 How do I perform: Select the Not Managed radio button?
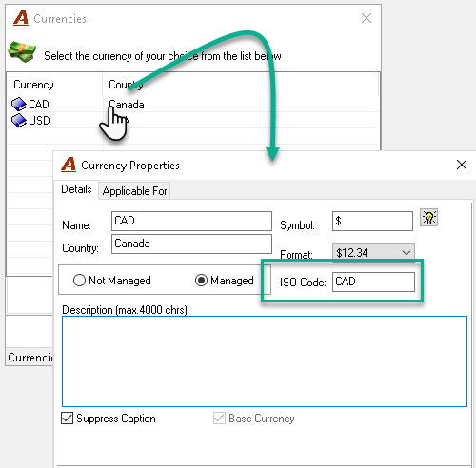[x=79, y=281]
